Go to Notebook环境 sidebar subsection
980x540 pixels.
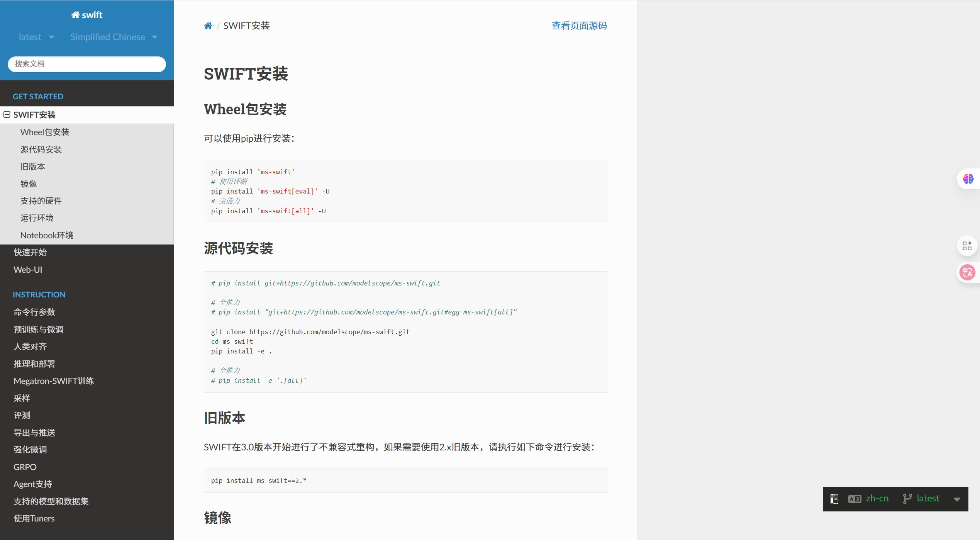click(47, 235)
